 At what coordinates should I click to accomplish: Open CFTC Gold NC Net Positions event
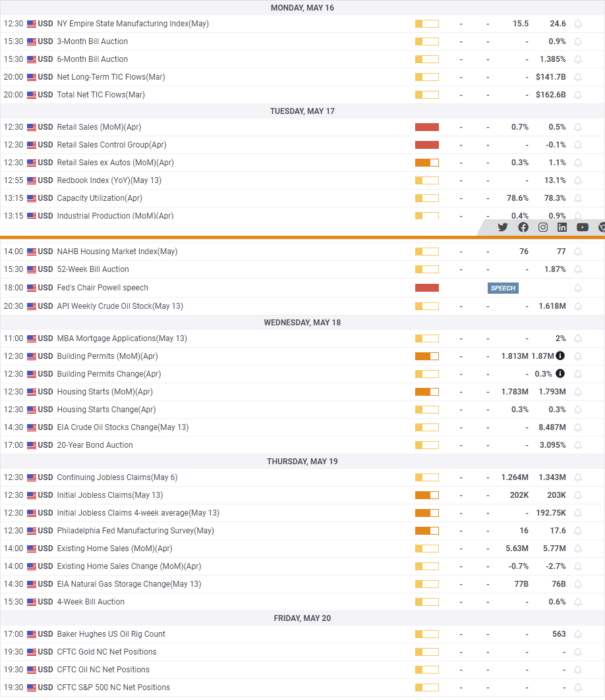pos(106,652)
